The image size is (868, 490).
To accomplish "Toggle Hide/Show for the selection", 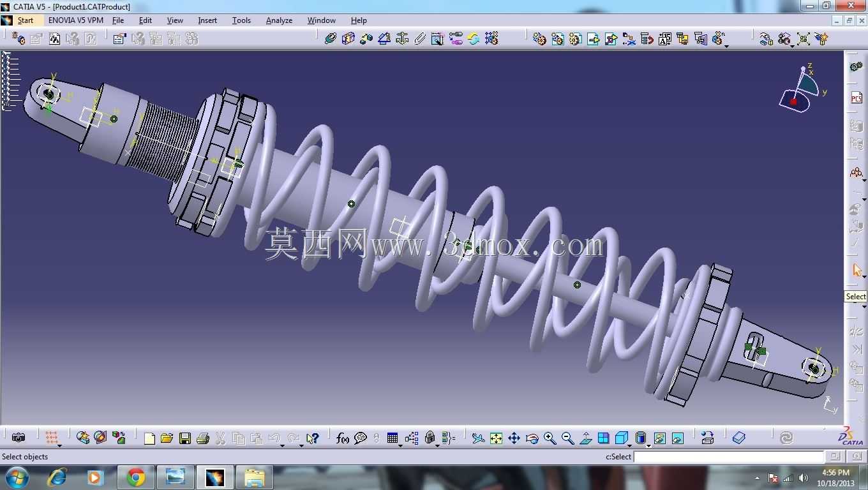I will tap(659, 438).
